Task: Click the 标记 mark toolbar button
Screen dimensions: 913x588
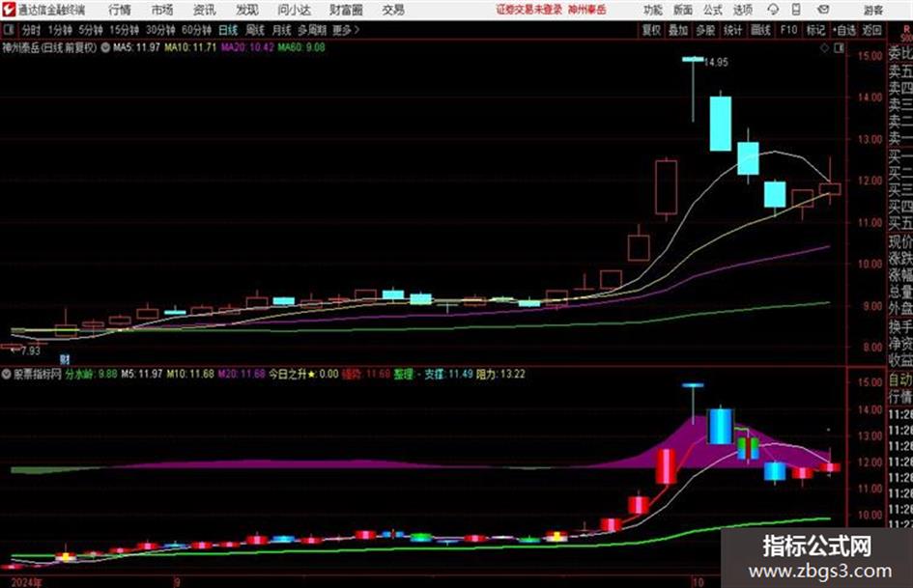Action: tap(815, 30)
